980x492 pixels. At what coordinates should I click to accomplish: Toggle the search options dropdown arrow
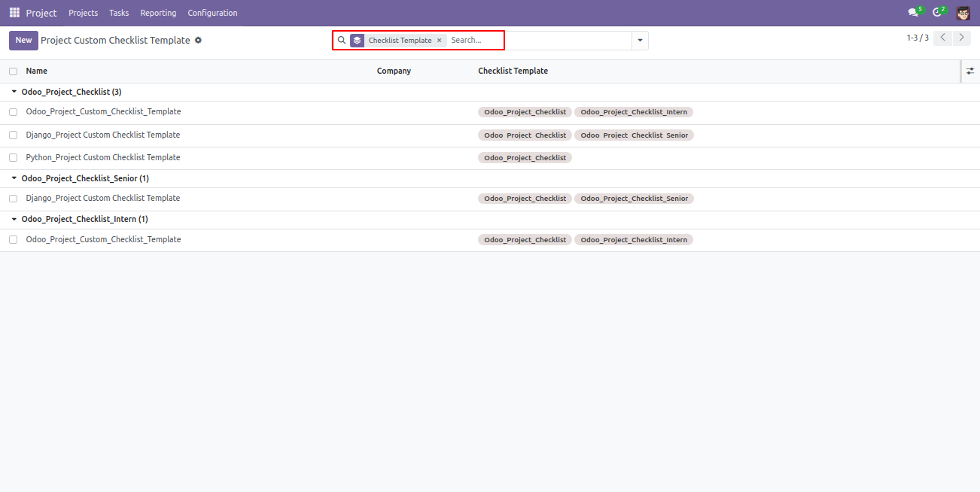click(640, 41)
